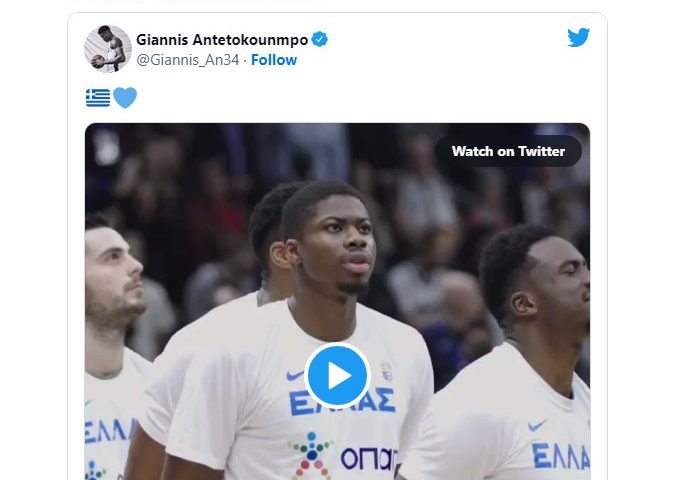Click the ΕΛΛΑΣ lettering on center shirt
690x480 pixels.
(x=342, y=402)
